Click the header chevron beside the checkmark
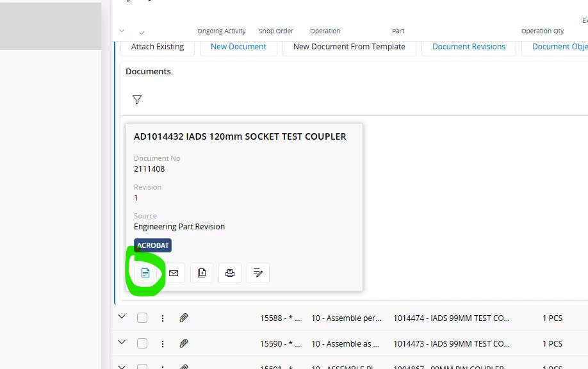 [122, 31]
